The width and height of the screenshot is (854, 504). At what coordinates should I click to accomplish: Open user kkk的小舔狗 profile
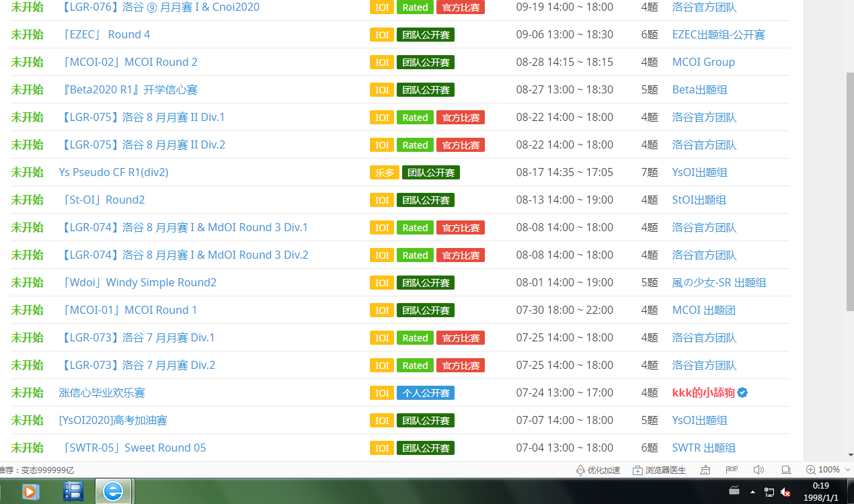[703, 392]
